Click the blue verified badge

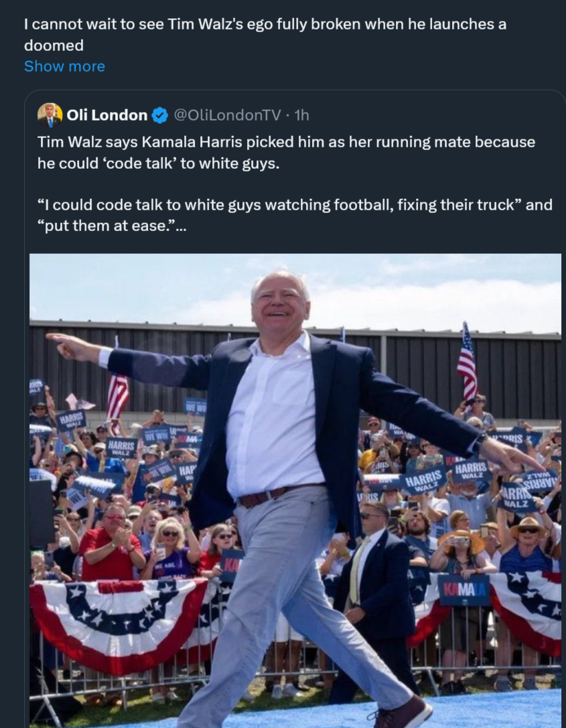click(x=160, y=115)
